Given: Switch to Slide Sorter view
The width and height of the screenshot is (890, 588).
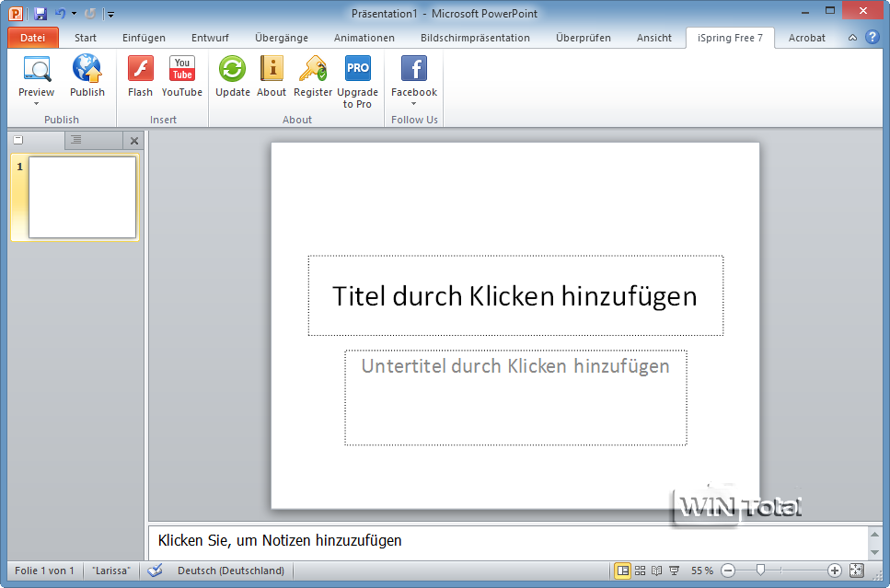Looking at the screenshot, I should click(x=641, y=571).
